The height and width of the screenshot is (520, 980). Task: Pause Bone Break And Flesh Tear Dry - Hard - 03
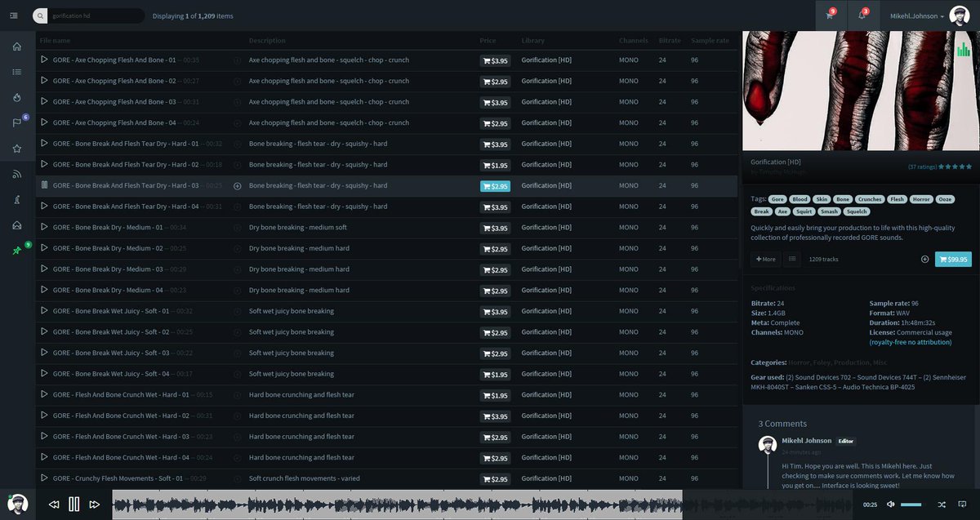click(44, 185)
